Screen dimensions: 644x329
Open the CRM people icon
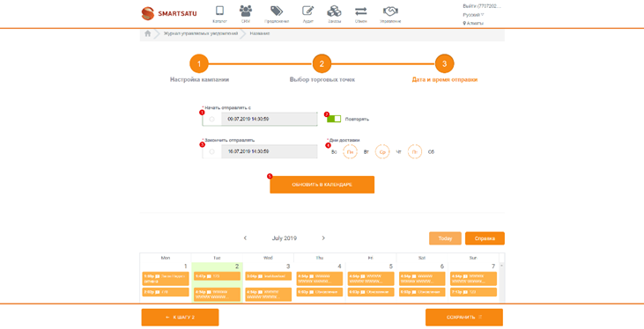[246, 11]
